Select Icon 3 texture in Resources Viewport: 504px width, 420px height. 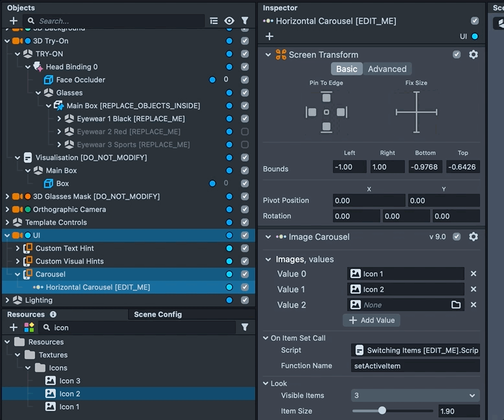(x=69, y=380)
